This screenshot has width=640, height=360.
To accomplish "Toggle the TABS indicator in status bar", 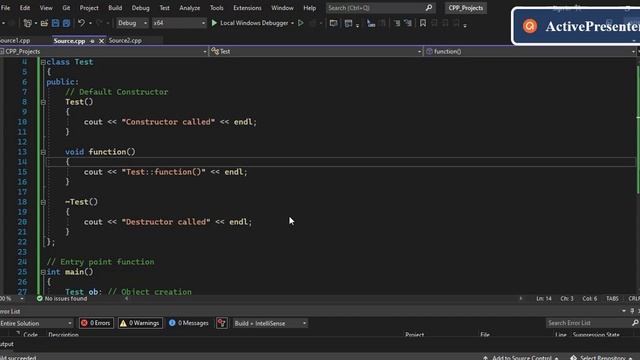I will click(x=612, y=298).
